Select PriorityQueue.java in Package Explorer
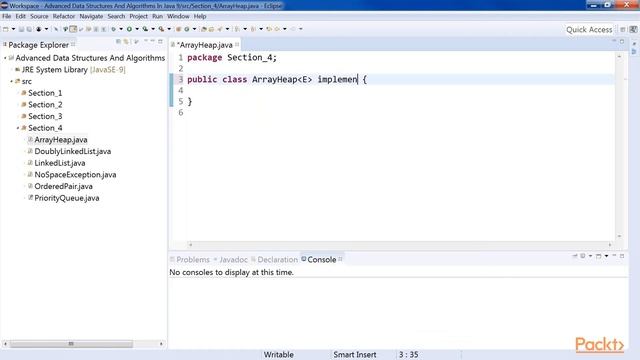 coord(67,198)
